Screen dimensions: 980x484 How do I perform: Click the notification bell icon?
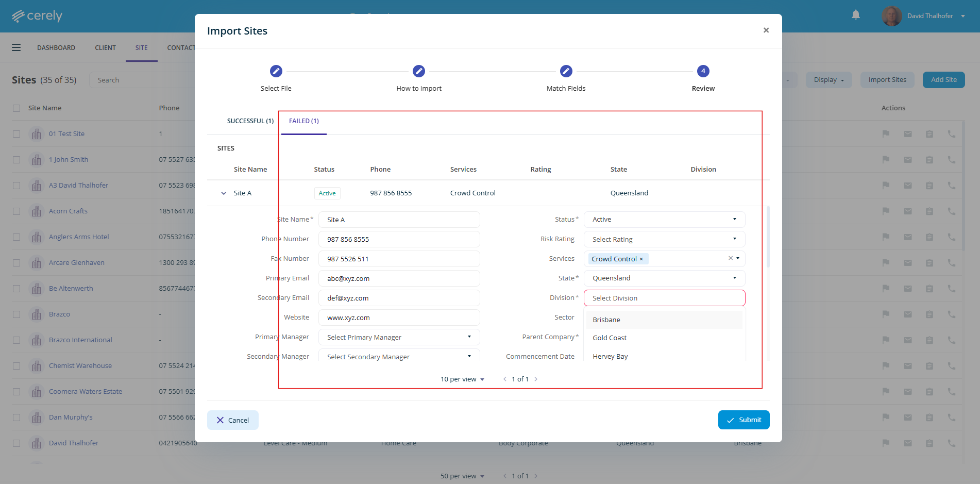855,15
